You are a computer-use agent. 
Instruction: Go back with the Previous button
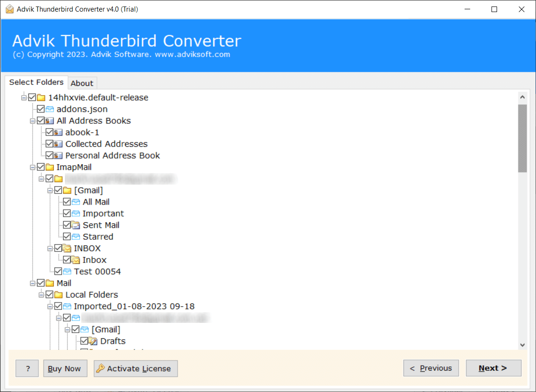tap(431, 368)
